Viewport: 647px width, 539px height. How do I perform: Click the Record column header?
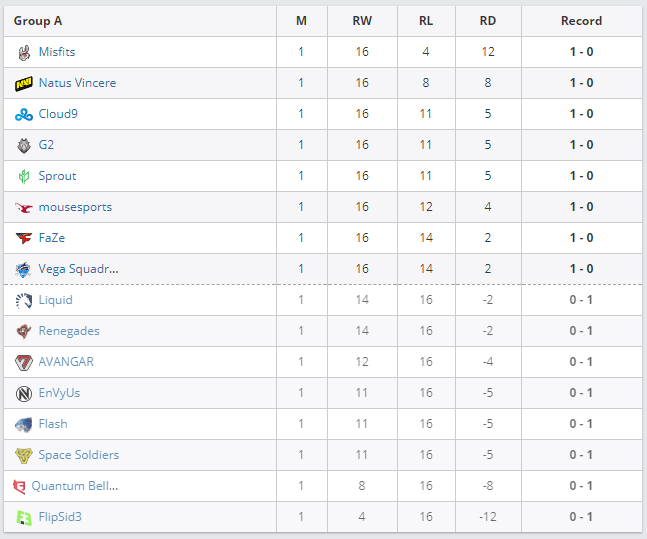pyautogui.click(x=581, y=21)
